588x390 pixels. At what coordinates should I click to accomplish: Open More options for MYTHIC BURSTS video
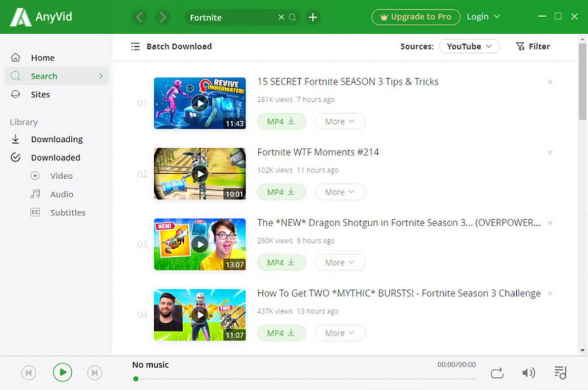[340, 333]
